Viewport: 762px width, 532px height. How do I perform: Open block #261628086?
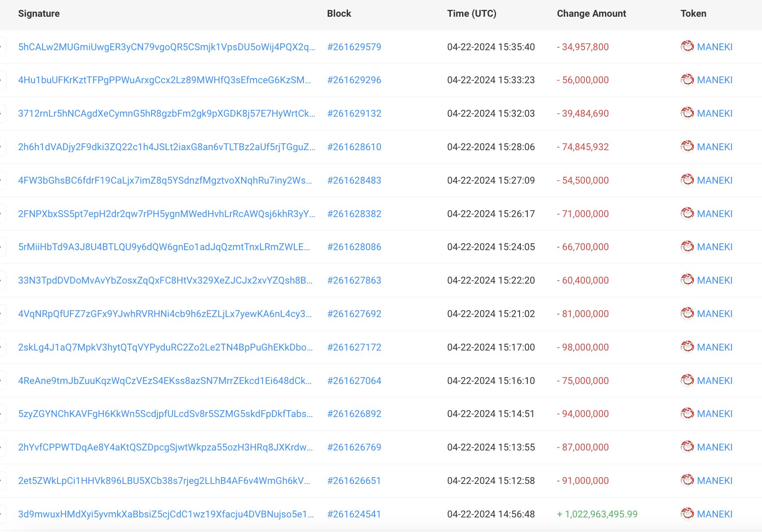click(354, 247)
